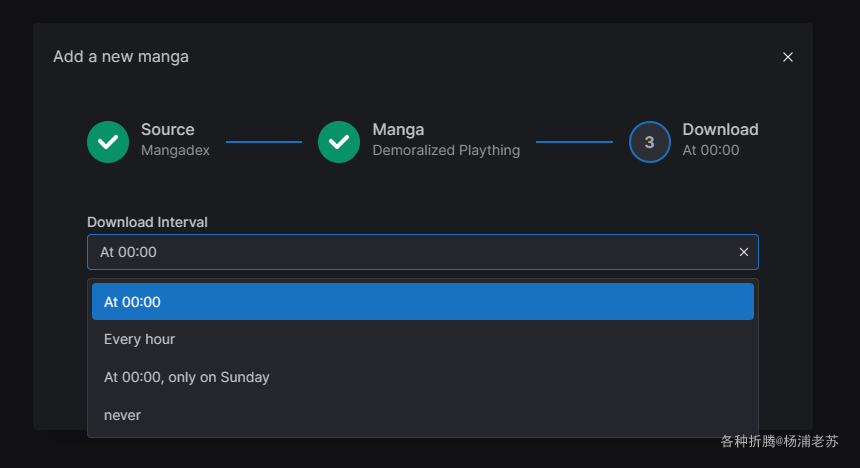Screen dimensions: 860x468
Task: Click the Download step label
Action: tap(720, 129)
